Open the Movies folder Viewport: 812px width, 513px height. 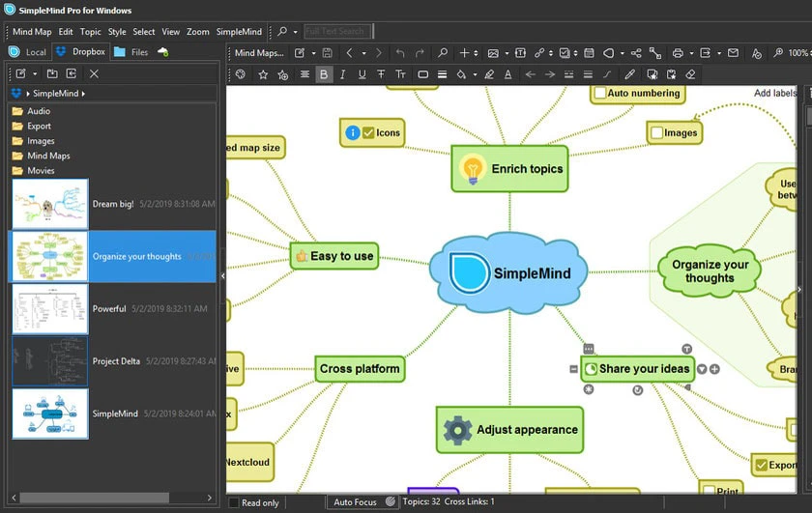33,170
